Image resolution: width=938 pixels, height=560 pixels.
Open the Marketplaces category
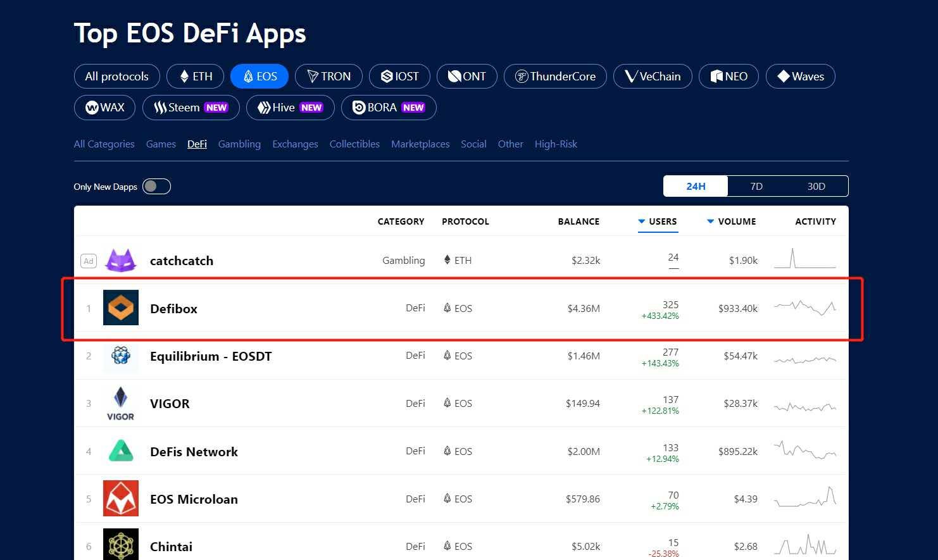pos(420,144)
